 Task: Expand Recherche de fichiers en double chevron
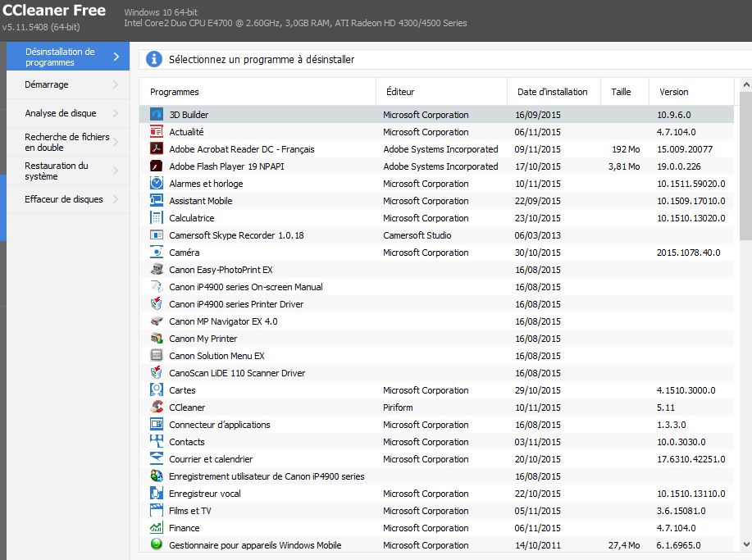[116, 142]
